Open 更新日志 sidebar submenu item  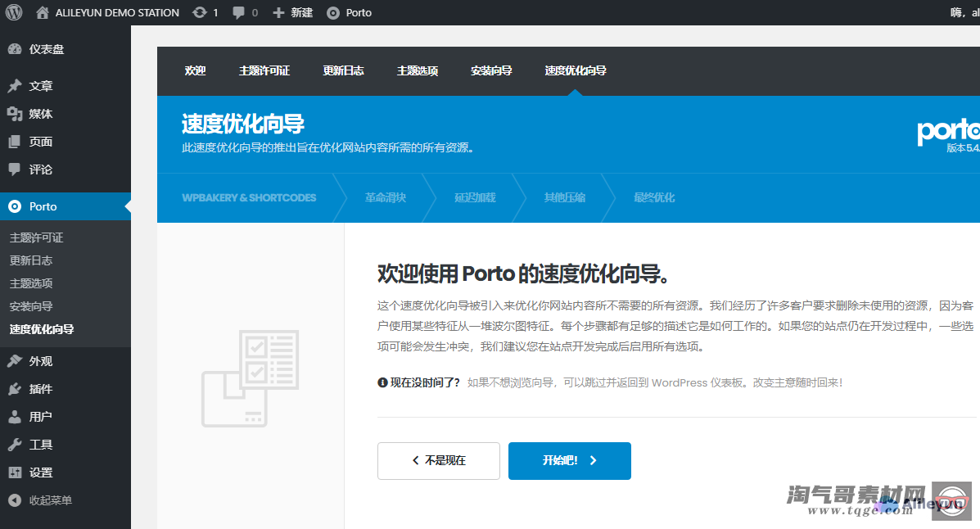(x=31, y=260)
